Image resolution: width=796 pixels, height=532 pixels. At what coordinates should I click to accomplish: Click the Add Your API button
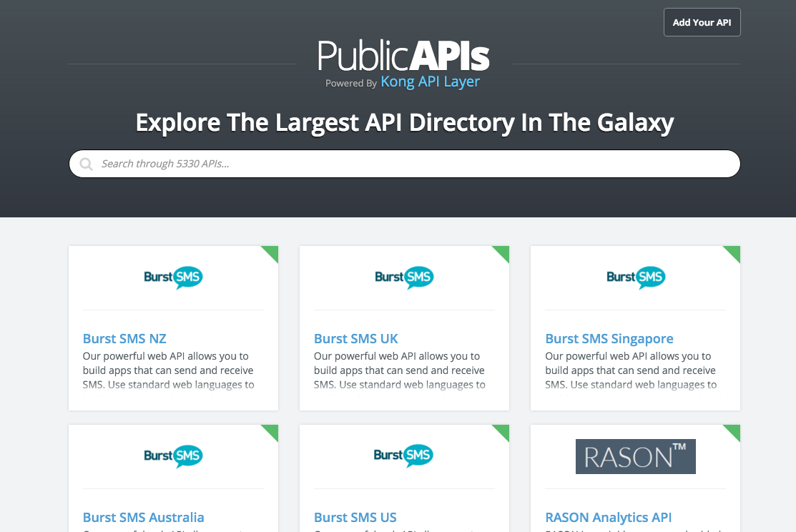(x=702, y=22)
